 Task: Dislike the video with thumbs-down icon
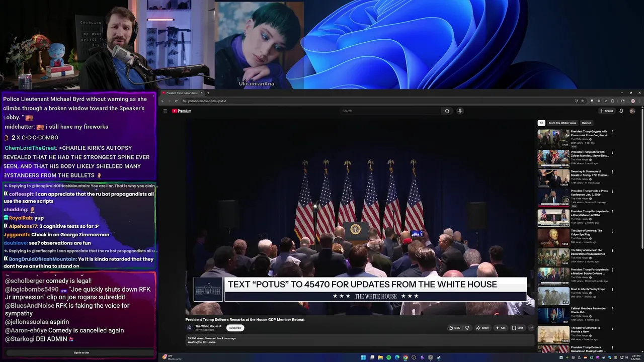(x=467, y=328)
